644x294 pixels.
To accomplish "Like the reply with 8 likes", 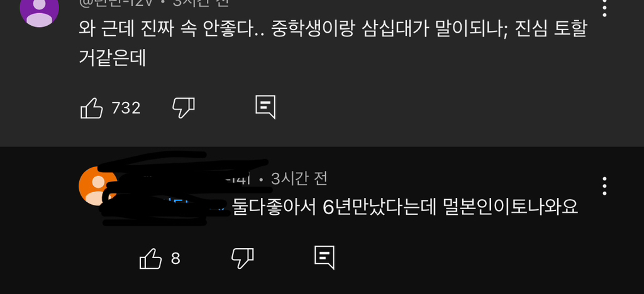I will 151,259.
